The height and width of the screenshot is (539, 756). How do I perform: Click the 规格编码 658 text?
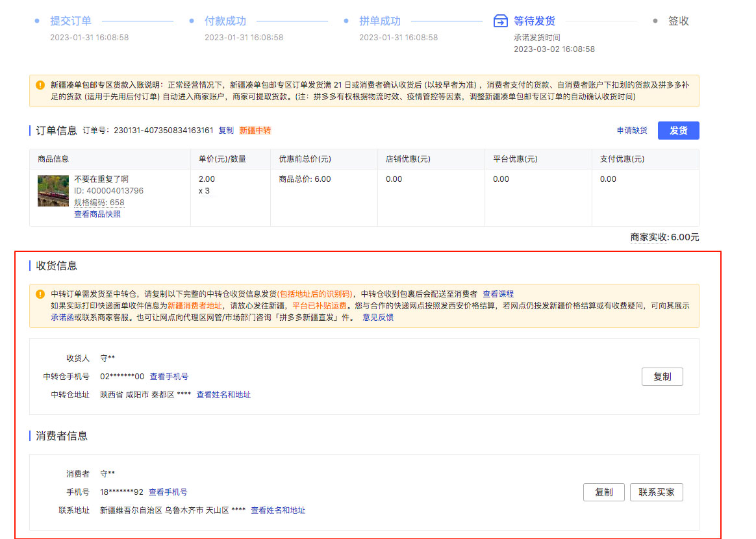[99, 203]
